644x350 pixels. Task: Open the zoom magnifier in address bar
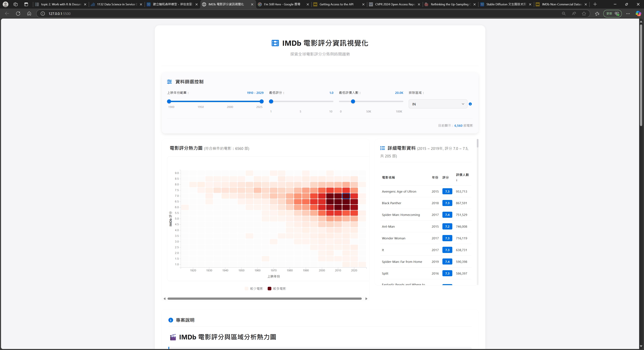(563, 13)
